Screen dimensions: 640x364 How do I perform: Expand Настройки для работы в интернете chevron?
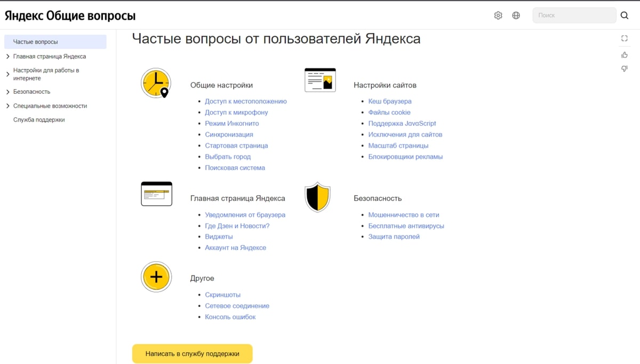pos(7,74)
